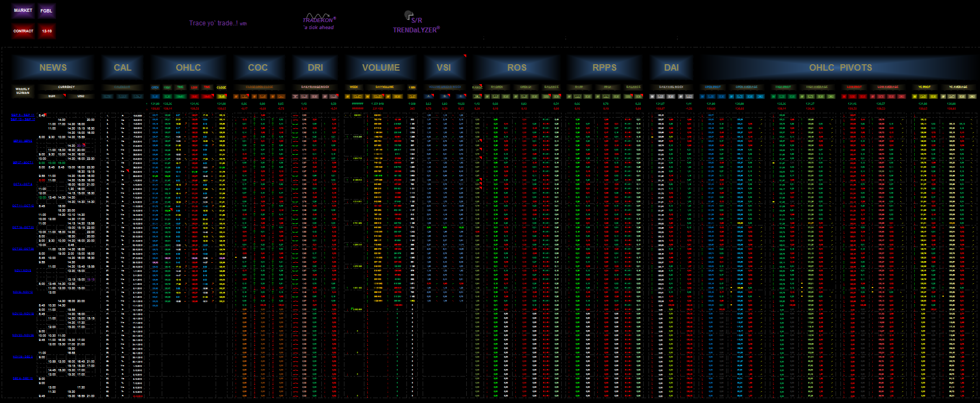
Task: Select the DAILY RANGE INDEX header
Action: point(315,87)
